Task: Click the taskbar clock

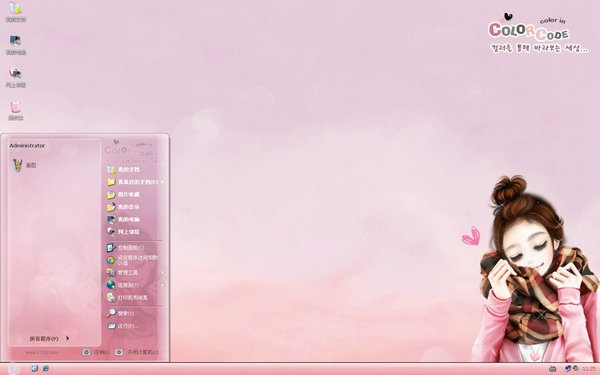Action: [590, 369]
